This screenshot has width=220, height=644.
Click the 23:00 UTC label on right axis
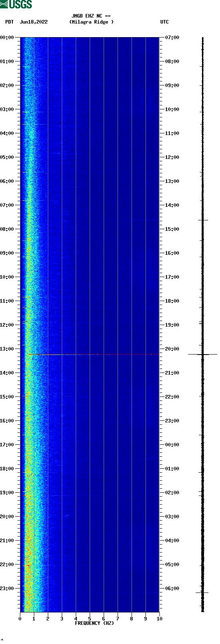[172, 421]
